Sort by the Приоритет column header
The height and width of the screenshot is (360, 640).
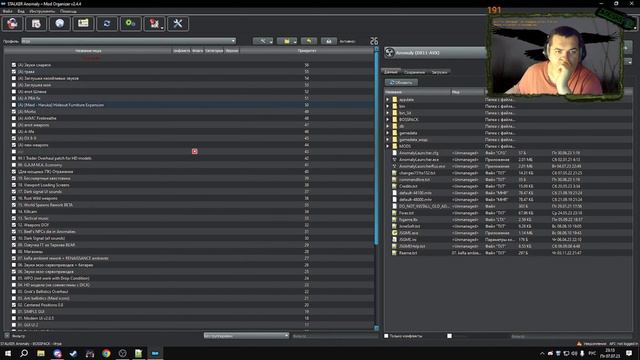pos(307,51)
